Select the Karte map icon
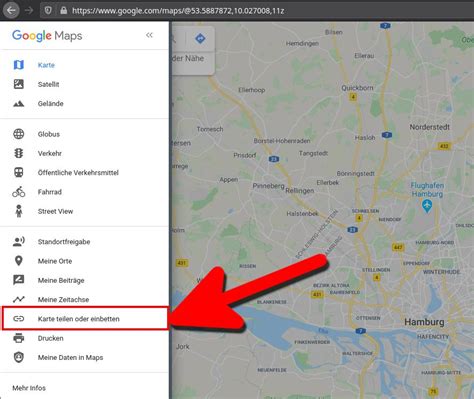The image size is (474, 399). click(19, 65)
